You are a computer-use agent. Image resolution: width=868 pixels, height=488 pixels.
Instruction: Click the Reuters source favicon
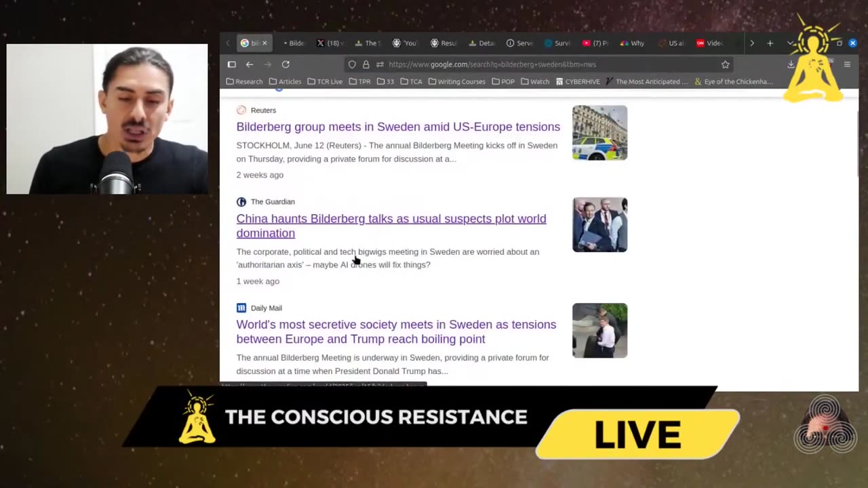(241, 110)
